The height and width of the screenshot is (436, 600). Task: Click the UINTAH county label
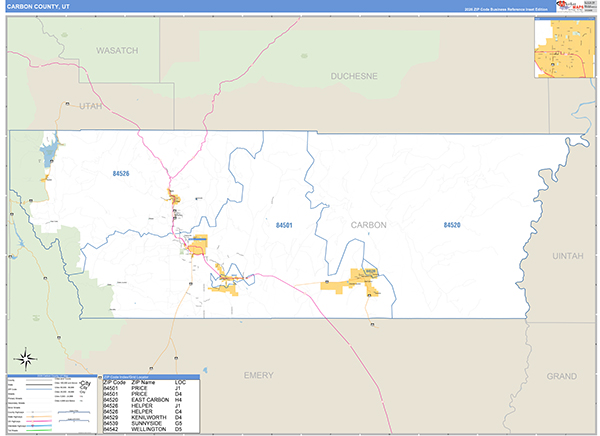[x=568, y=256]
